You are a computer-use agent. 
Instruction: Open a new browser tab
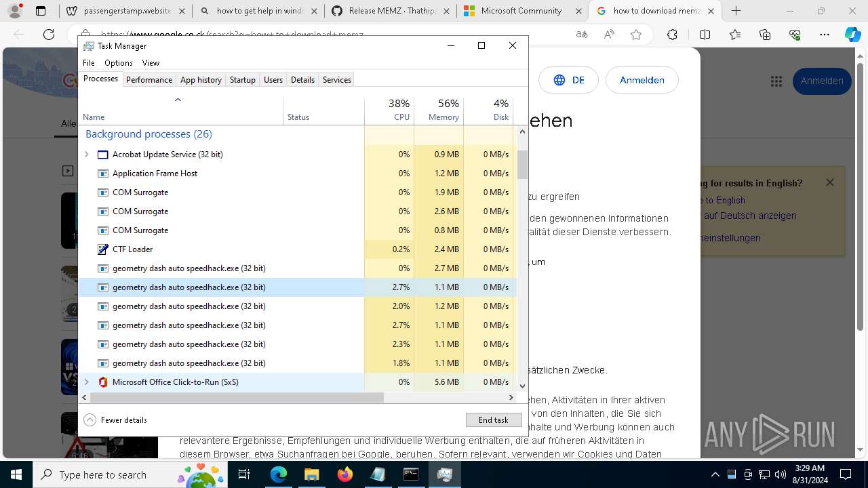click(736, 11)
